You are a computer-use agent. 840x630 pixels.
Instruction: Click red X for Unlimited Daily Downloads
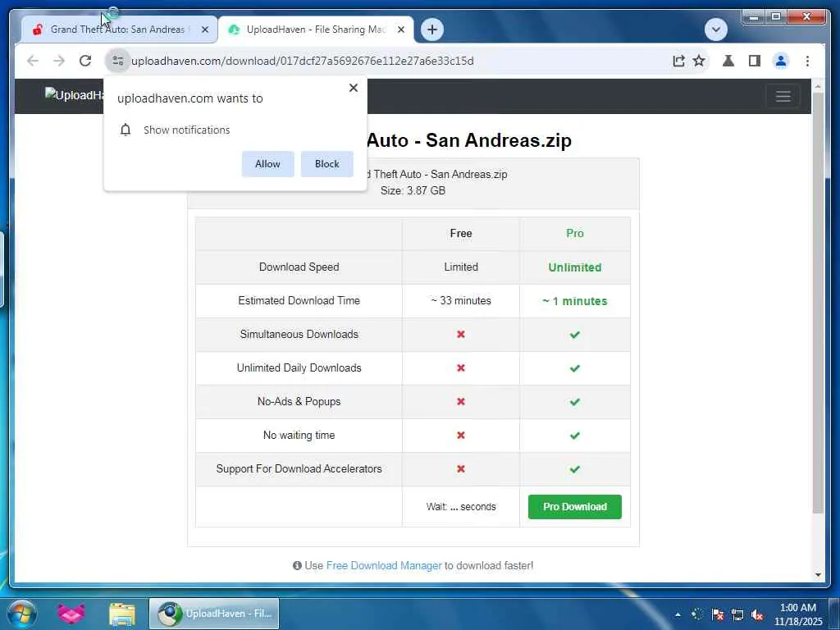[x=461, y=368]
